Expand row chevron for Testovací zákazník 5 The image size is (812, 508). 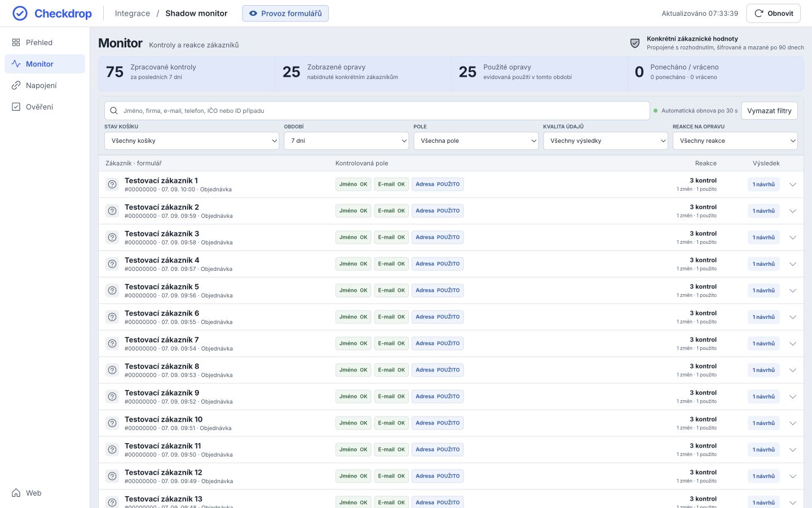pos(793,291)
